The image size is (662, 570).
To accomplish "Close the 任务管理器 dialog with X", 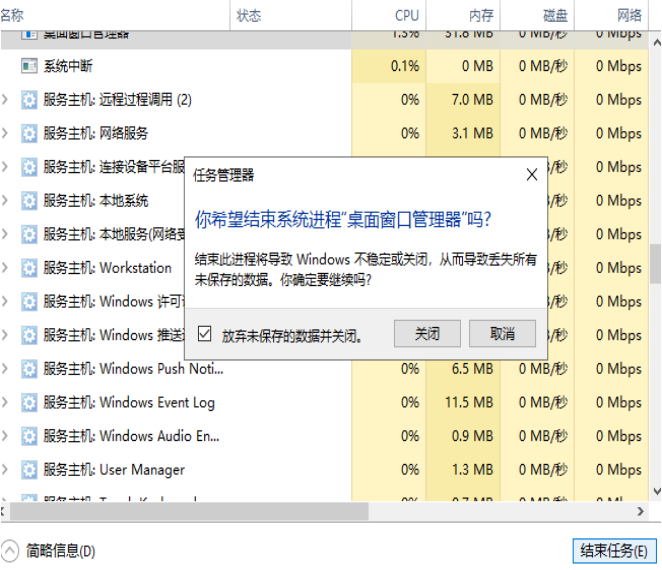I will click(532, 174).
